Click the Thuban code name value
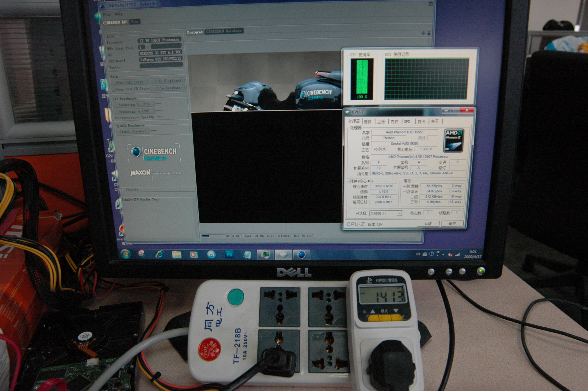 tap(389, 138)
